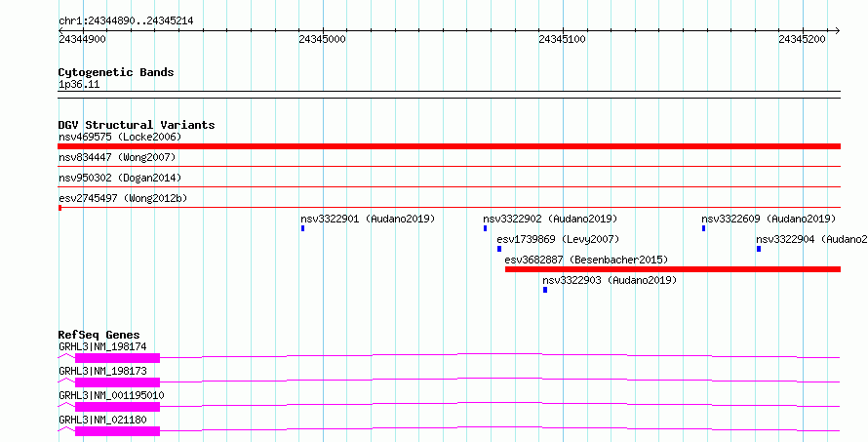The width and height of the screenshot is (868, 442).
Task: Open the nsv3322903 (Audano2019) label
Action: pos(610,280)
